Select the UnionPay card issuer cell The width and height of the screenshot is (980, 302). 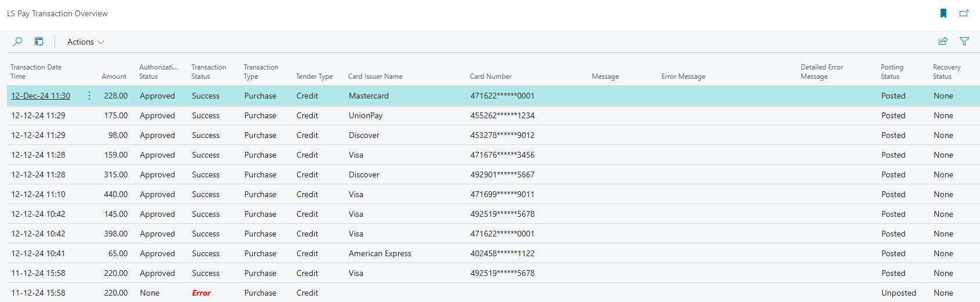tap(366, 115)
